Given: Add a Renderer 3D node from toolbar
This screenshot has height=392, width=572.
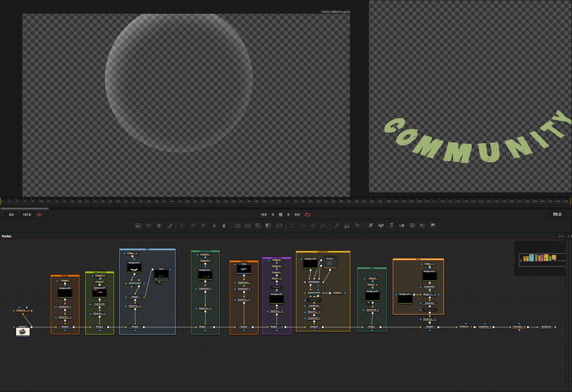Looking at the screenshot, I should (433, 226).
